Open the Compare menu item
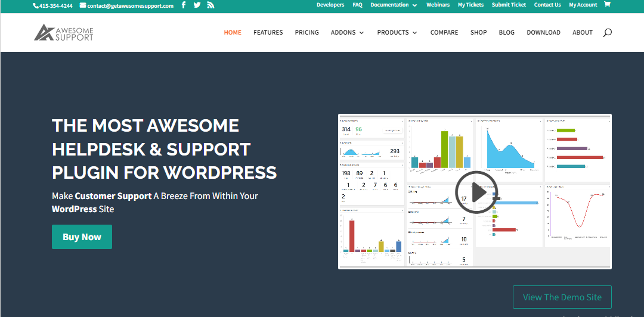The image size is (644, 317). point(444,33)
